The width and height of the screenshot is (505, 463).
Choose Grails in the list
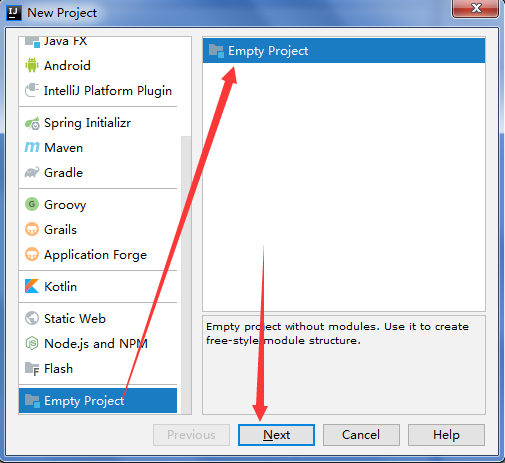coord(98,229)
